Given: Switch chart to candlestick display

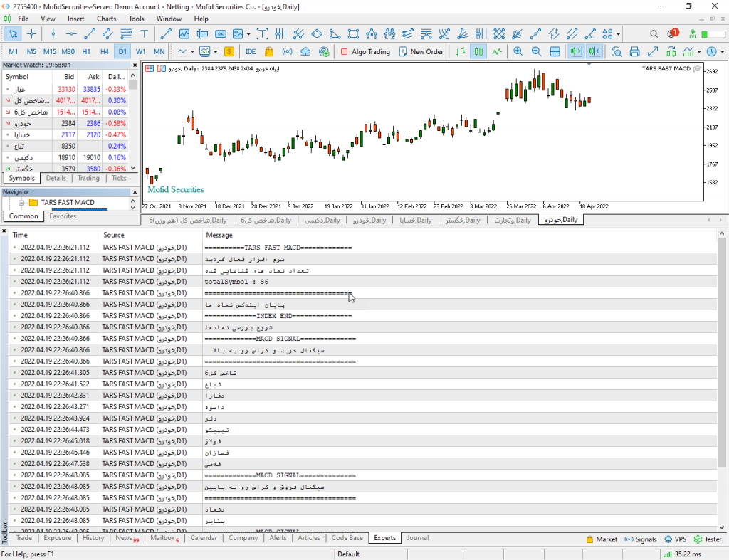Looking at the screenshot, I should click(478, 51).
